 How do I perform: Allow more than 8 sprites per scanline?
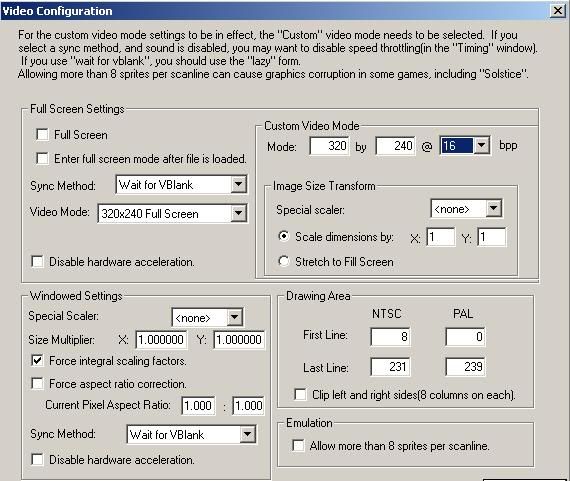[x=298, y=445]
